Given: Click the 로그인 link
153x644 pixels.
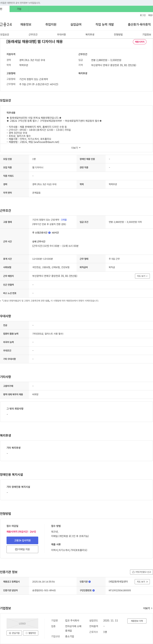Looking at the screenshot, I should coord(143,15).
